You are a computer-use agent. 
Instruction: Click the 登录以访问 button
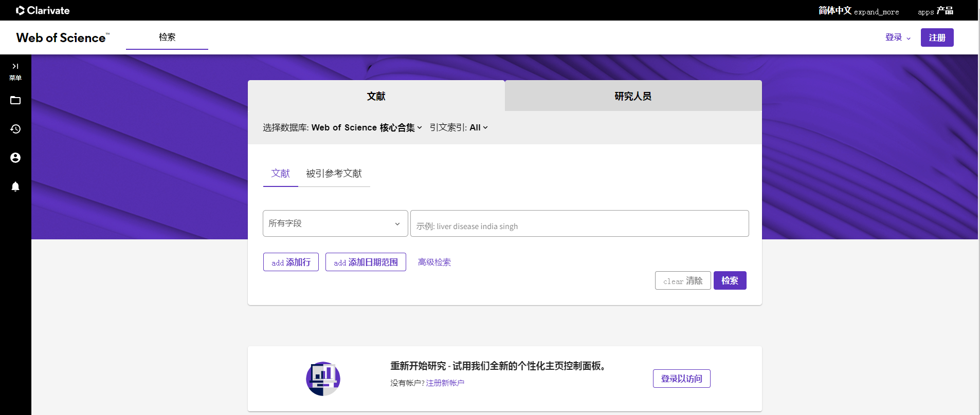[x=682, y=379]
